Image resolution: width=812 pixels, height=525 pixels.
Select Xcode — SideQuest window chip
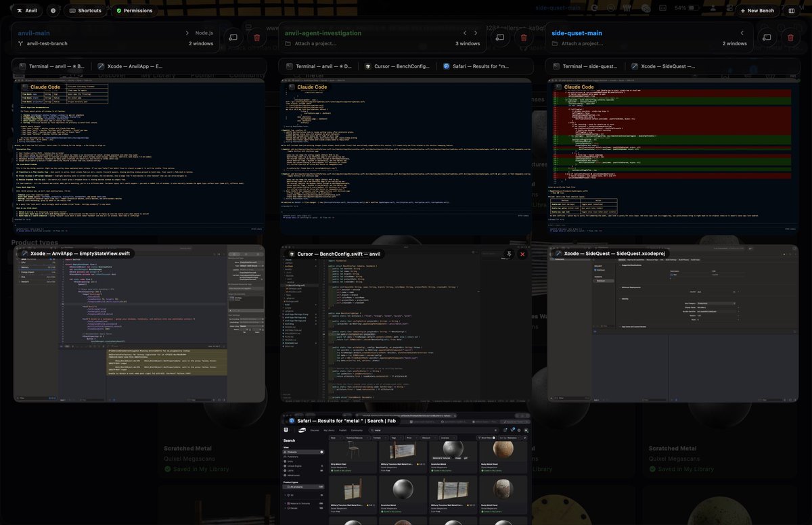pyautogui.click(x=664, y=66)
